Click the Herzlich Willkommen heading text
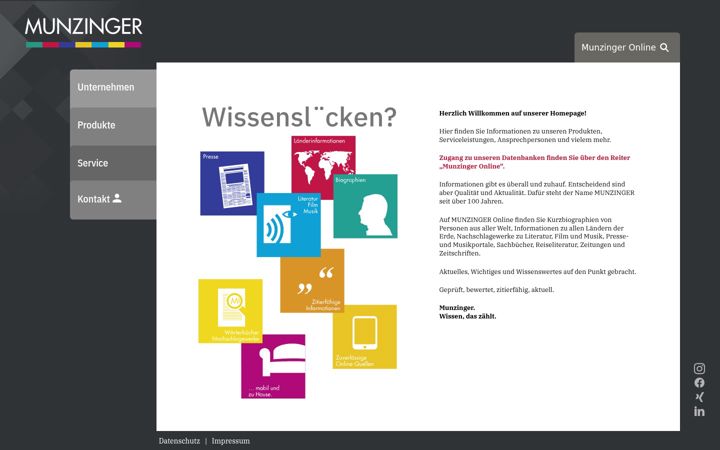The image size is (720, 450). [x=512, y=113]
